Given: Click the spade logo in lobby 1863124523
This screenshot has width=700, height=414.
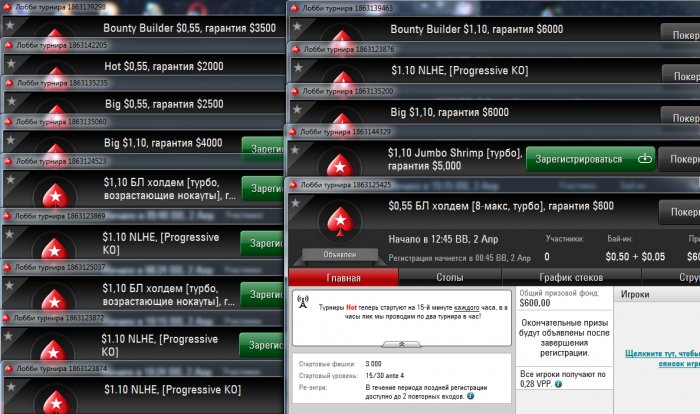Looking at the screenshot, I should click(55, 195).
